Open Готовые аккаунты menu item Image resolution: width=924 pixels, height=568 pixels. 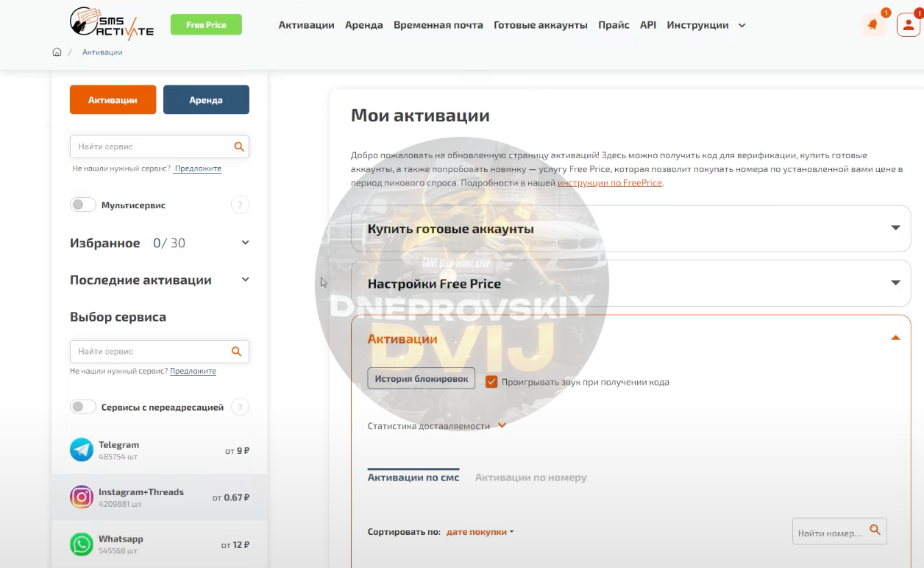click(x=541, y=25)
